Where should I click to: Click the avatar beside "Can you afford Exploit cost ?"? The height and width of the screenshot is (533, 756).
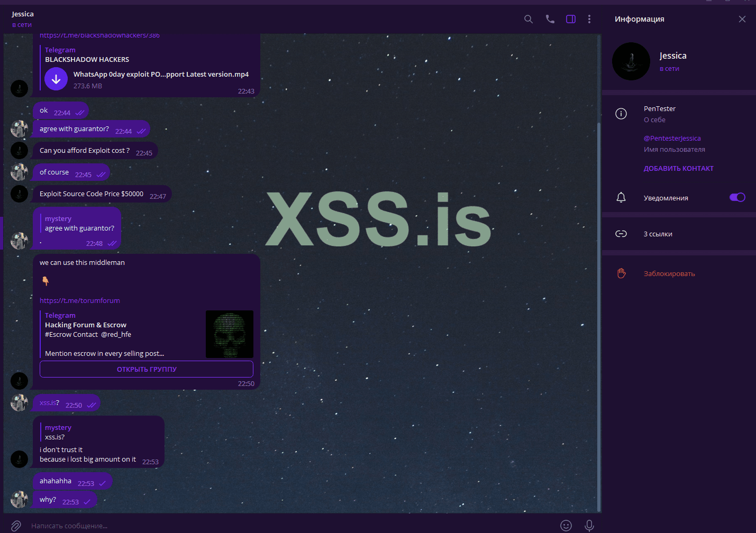click(19, 150)
